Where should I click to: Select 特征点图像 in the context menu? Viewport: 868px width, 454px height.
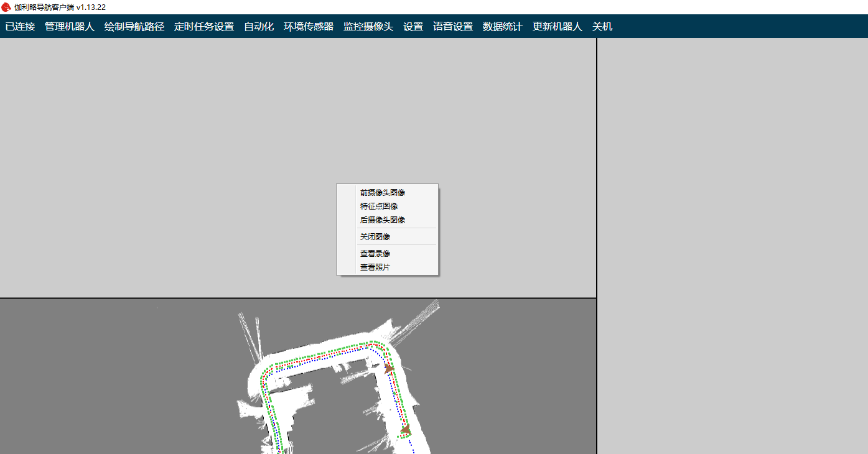(x=379, y=206)
